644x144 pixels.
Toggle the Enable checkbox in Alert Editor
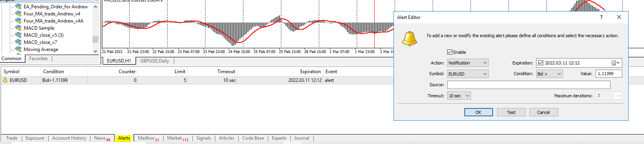pyautogui.click(x=450, y=52)
